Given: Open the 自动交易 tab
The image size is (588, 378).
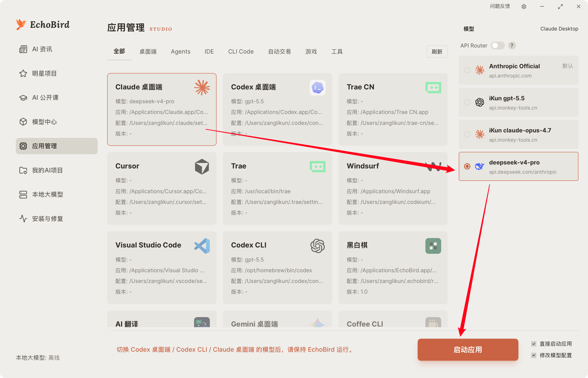Looking at the screenshot, I should pos(280,52).
